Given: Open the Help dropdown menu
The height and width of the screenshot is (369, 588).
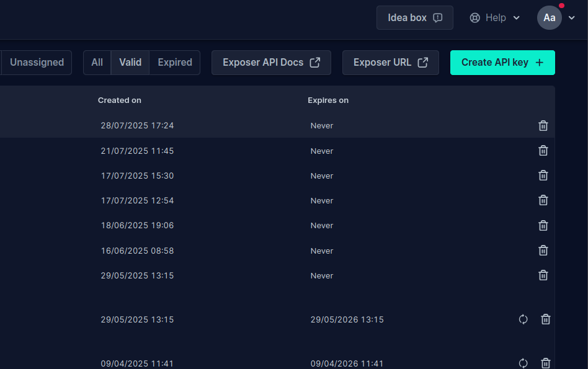Looking at the screenshot, I should pyautogui.click(x=494, y=17).
